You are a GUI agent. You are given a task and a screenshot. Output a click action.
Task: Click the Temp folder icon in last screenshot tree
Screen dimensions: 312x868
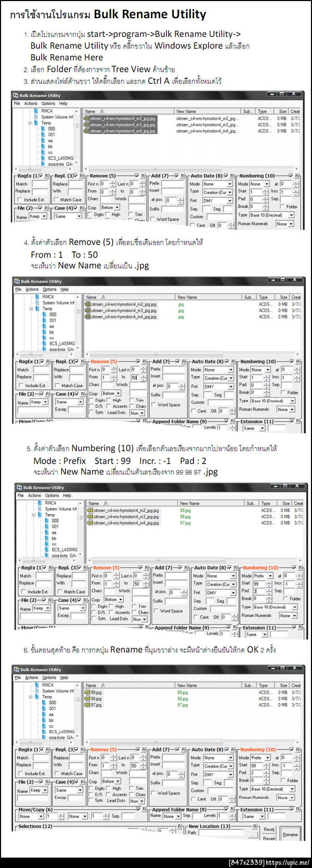[x=37, y=697]
